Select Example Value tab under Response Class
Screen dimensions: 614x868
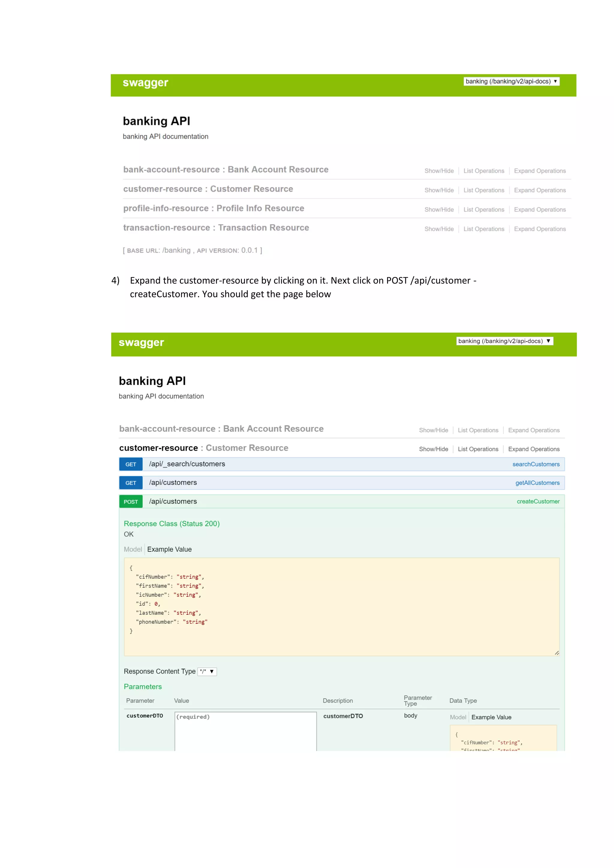(x=169, y=549)
